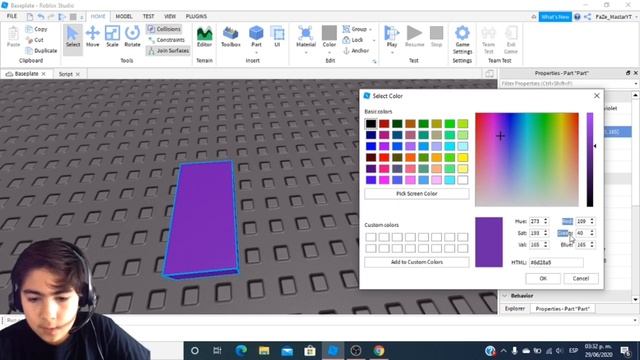640x360 pixels.
Task: Close the Baseplate document tab
Action: coord(44,74)
